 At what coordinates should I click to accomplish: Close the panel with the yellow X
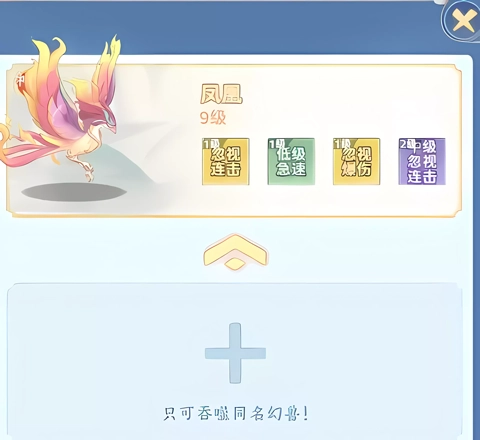coord(464,21)
